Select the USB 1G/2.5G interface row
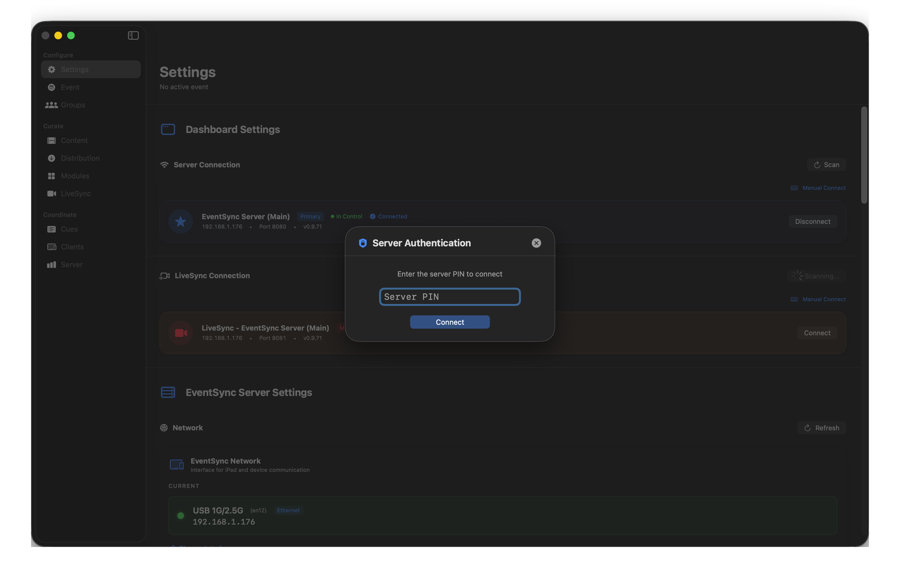The image size is (900, 588). tap(503, 515)
